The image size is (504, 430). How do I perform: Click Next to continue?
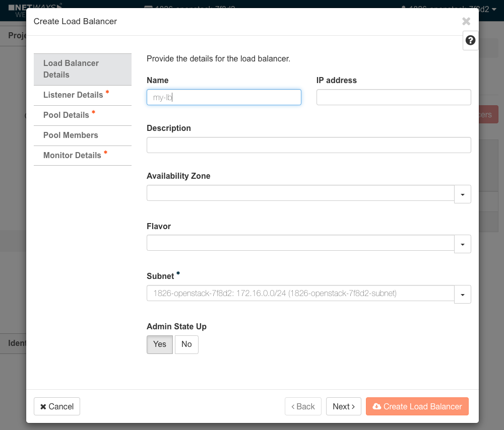pyautogui.click(x=343, y=406)
